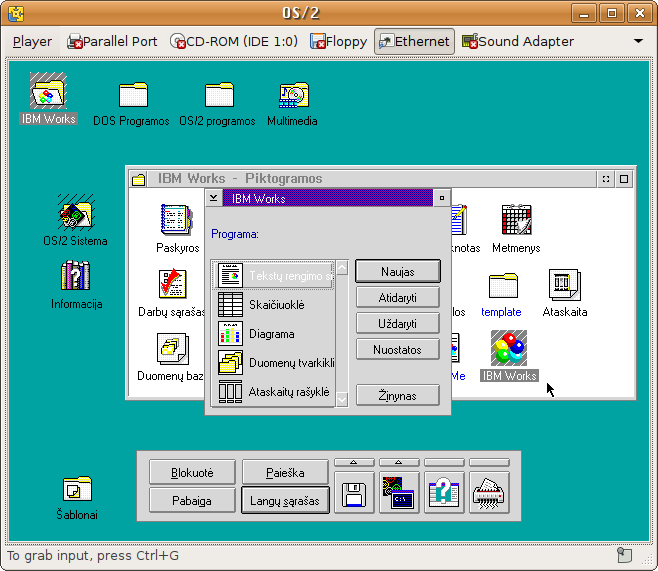The image size is (658, 571).
Task: Open drawer above help launchpad icon
Action: pyautogui.click(x=444, y=462)
